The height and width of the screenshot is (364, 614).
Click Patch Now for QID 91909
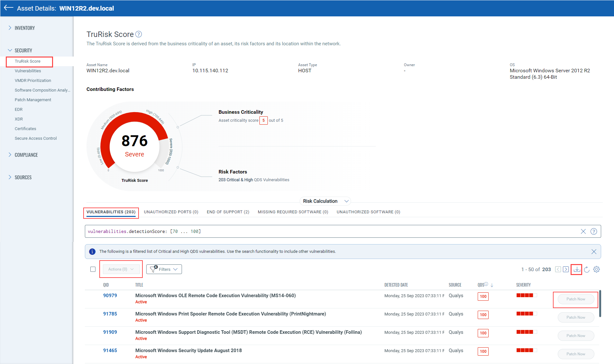(576, 336)
